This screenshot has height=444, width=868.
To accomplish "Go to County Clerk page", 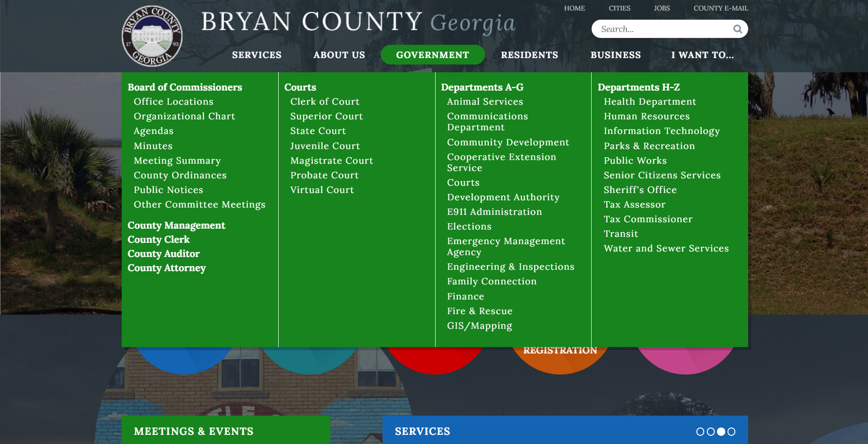I will click(159, 240).
